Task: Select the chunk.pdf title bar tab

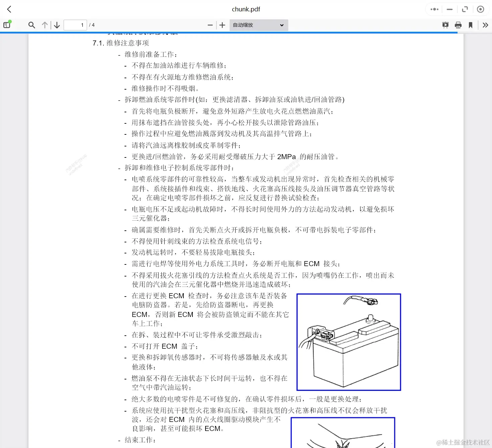Action: coord(246,9)
